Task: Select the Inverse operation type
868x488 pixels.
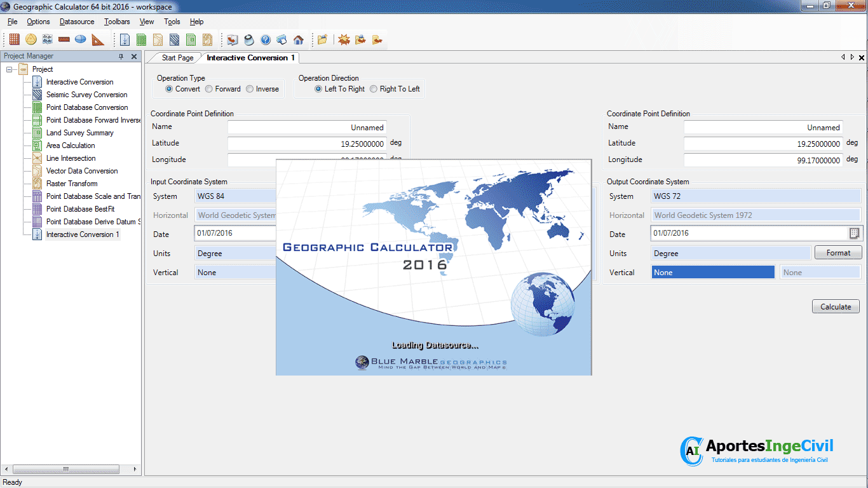Action: click(x=250, y=89)
